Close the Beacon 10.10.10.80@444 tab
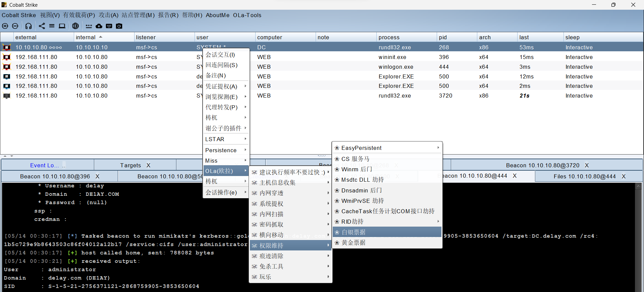Screen dimensions: 644x292 tap(515, 176)
